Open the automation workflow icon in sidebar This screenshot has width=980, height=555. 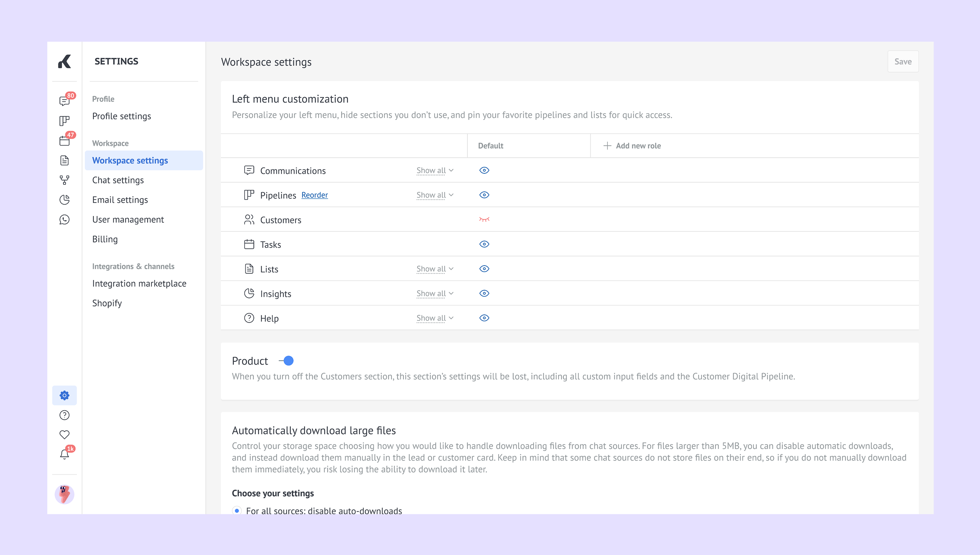[x=64, y=180]
